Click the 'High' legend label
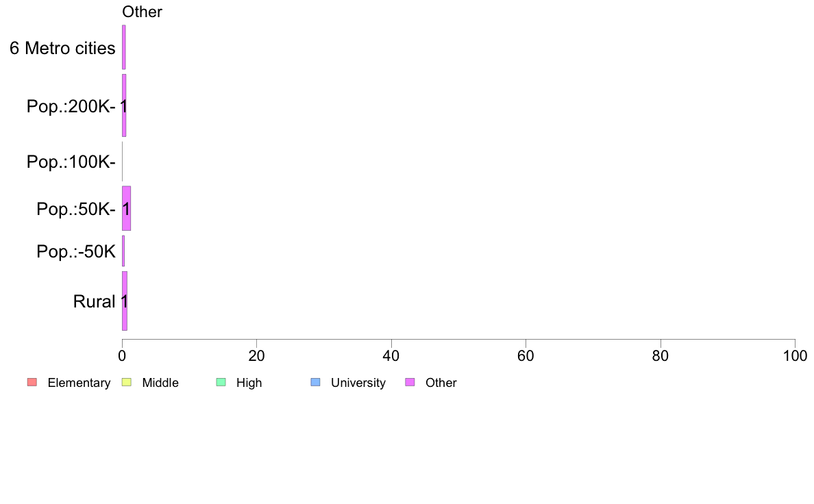Image resolution: width=814 pixels, height=504 pixels. tap(249, 383)
